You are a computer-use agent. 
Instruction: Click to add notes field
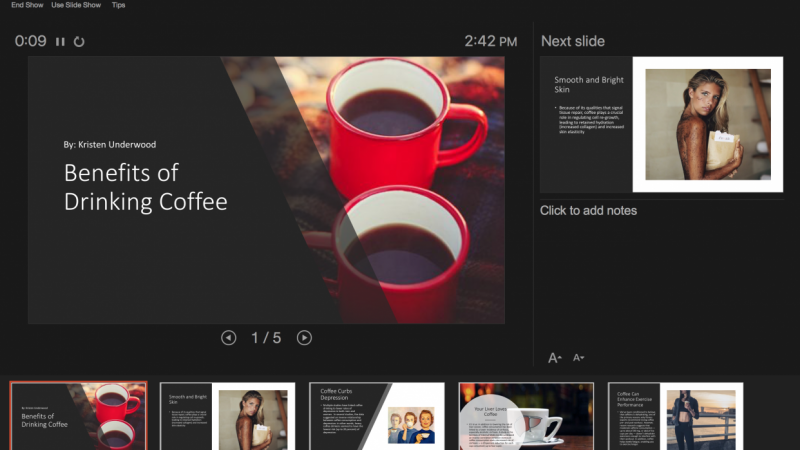[x=588, y=211]
